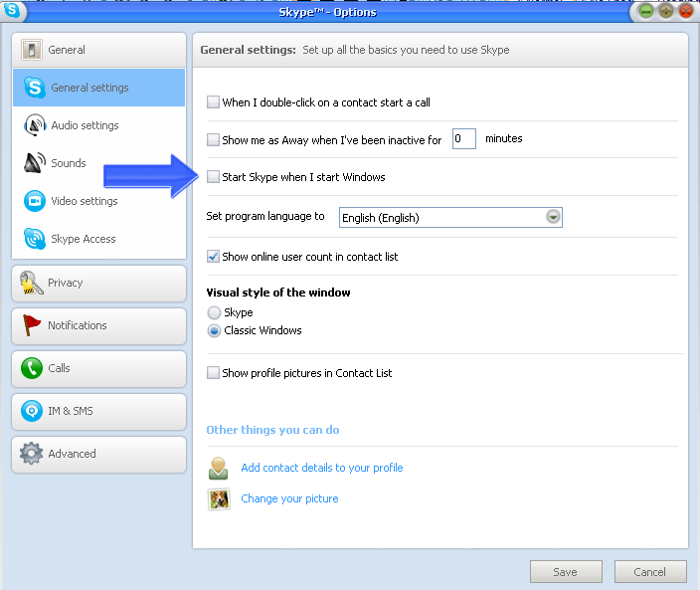Image resolution: width=700 pixels, height=590 pixels.
Task: Uncheck Show online user count in contact list
Action: (x=213, y=257)
